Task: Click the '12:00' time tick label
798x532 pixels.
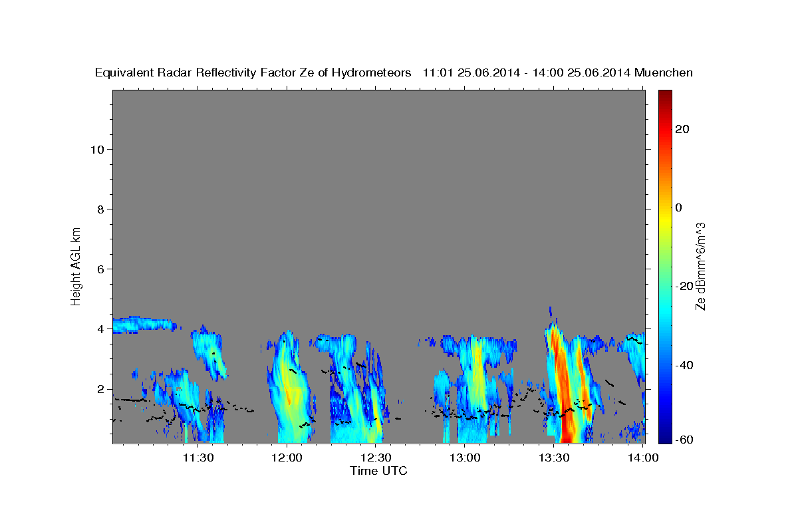Action: [287, 458]
